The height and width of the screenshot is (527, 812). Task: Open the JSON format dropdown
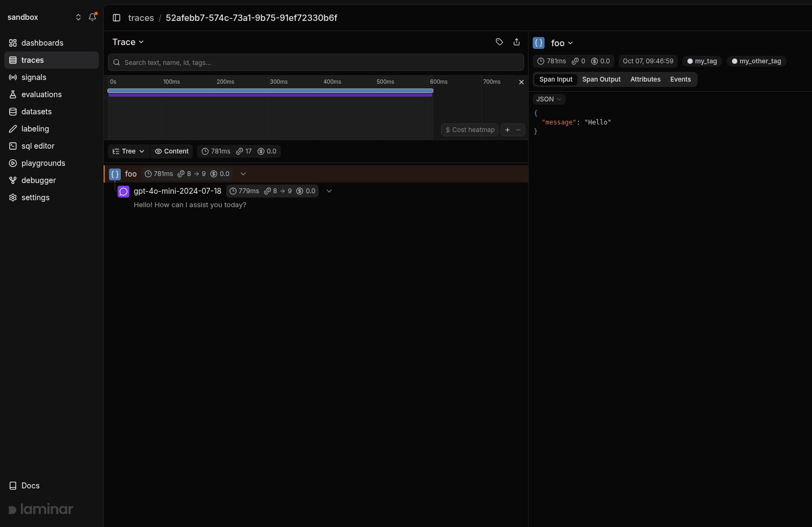549,99
